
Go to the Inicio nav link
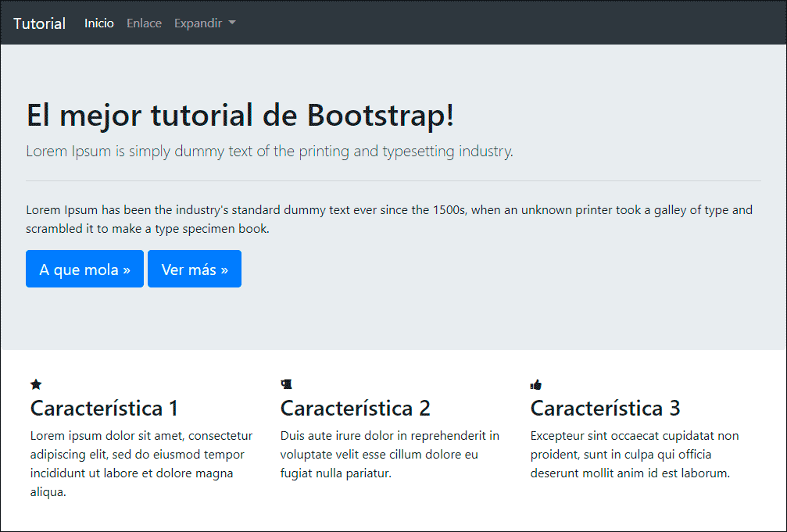(x=99, y=23)
